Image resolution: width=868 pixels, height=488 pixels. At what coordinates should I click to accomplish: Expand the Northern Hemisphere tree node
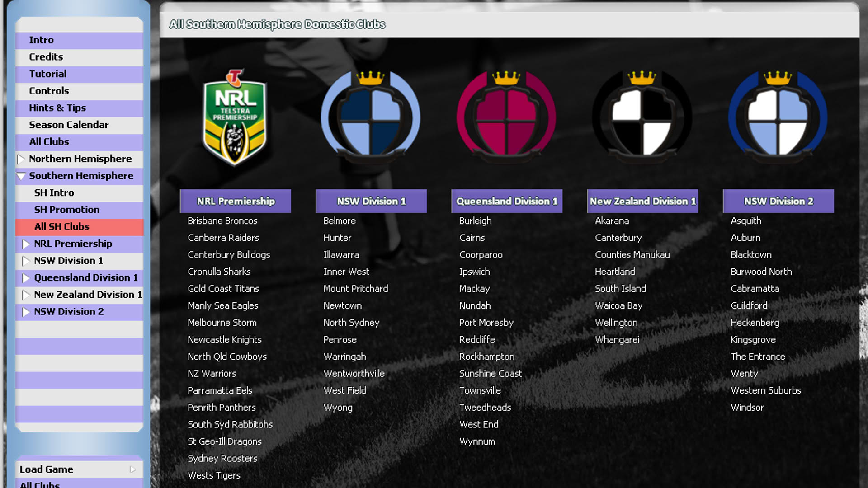[x=20, y=159]
